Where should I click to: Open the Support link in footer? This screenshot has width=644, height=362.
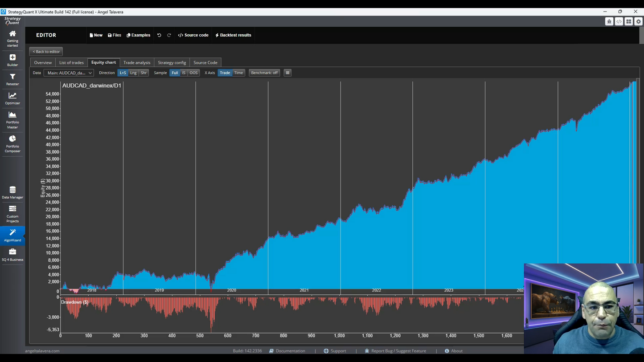[x=335, y=351]
